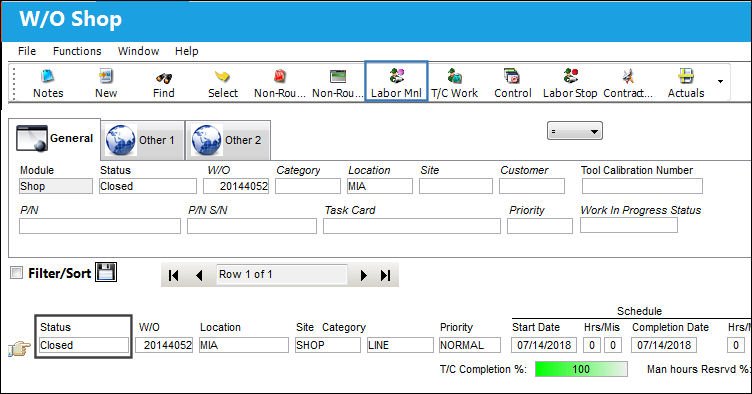The image size is (752, 394).
Task: Click the Completion Date cell 07/14/2018
Action: [664, 345]
